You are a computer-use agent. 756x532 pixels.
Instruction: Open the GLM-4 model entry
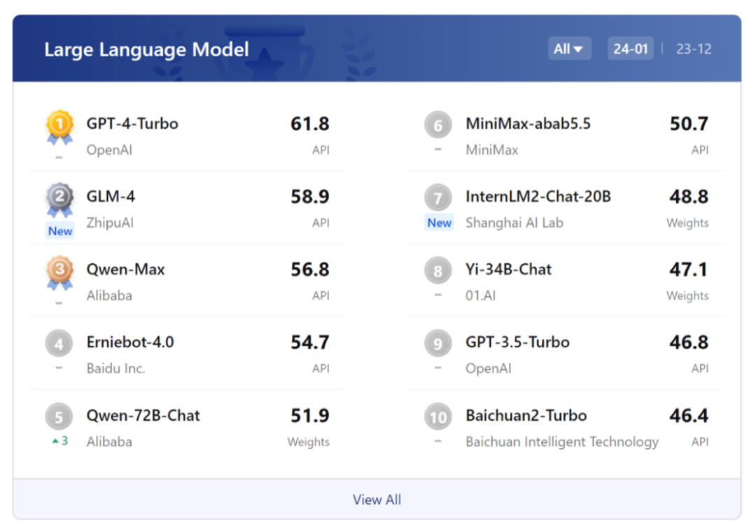tap(111, 197)
